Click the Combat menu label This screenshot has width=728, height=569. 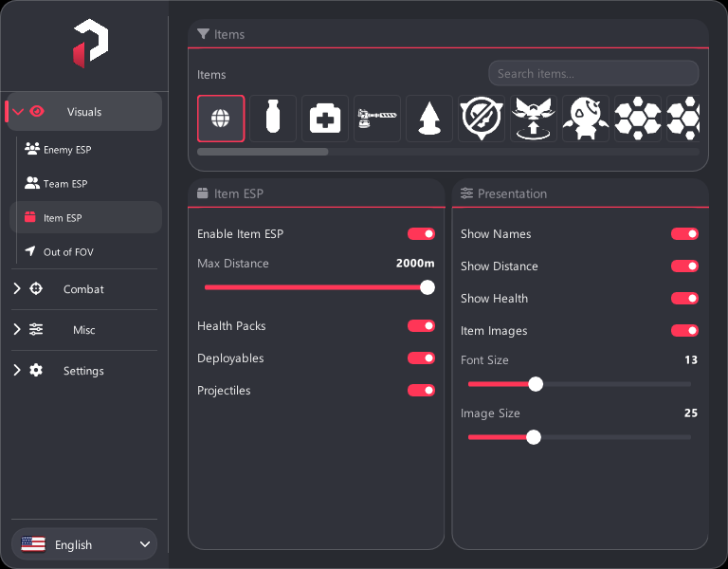click(x=83, y=289)
